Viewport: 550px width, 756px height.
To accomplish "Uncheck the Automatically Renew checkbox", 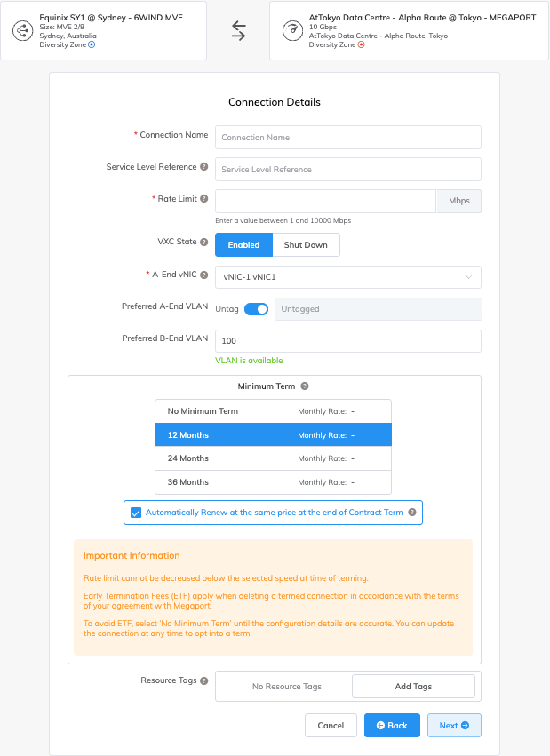I will click(x=136, y=513).
